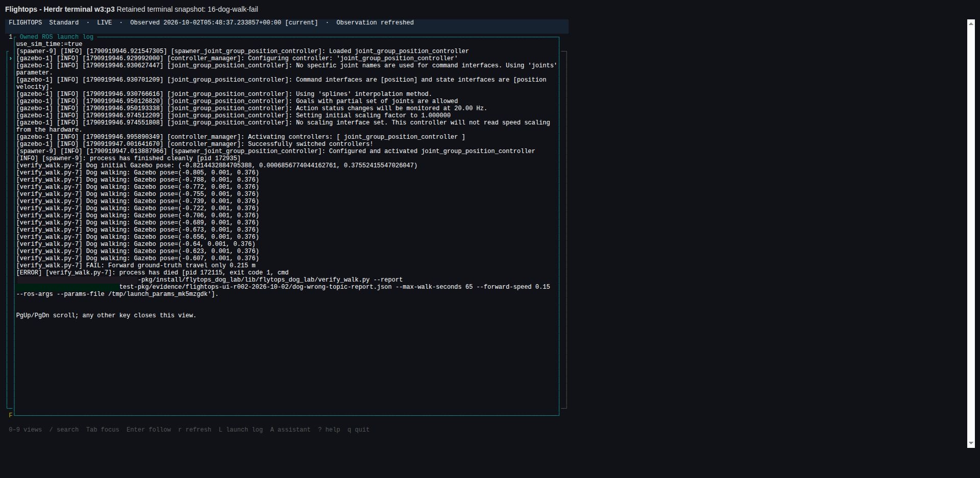Click the '[ERROR] [verify_walk.py-7]: process has died' line
The width and height of the screenshot is (980, 478).
[152, 272]
